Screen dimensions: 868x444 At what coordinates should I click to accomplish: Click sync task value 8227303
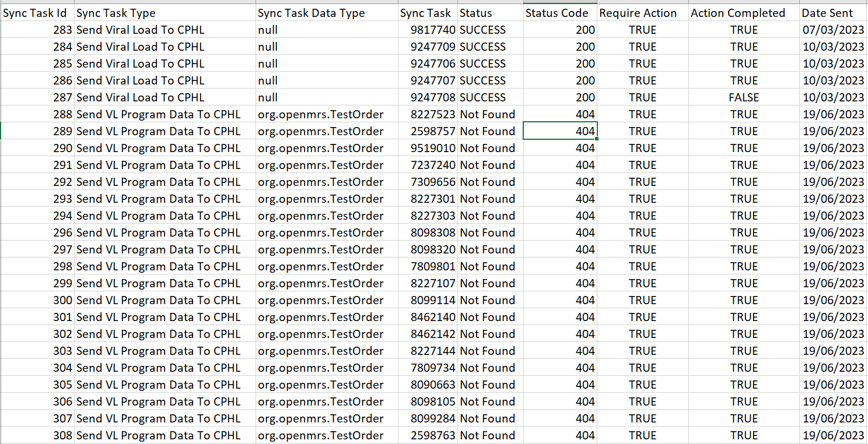428,216
